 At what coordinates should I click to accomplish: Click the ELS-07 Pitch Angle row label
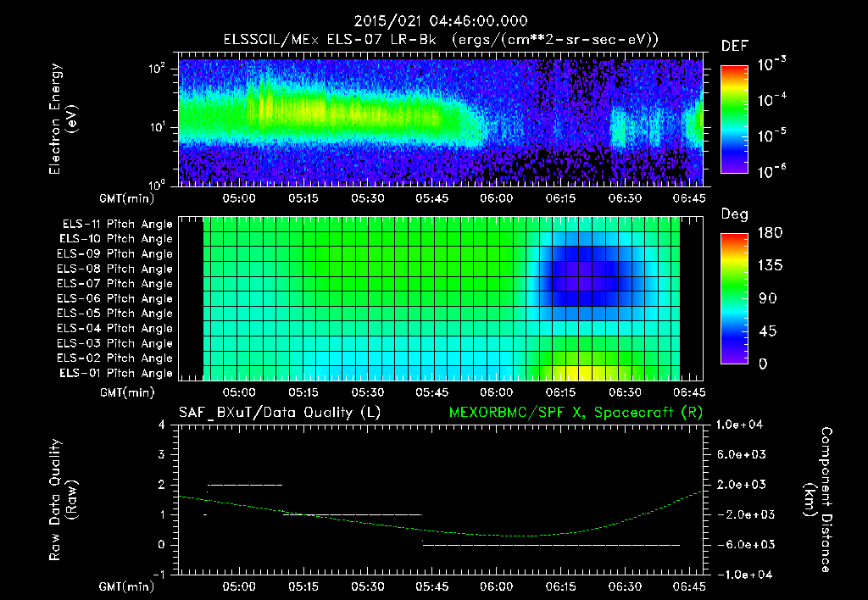coord(115,283)
